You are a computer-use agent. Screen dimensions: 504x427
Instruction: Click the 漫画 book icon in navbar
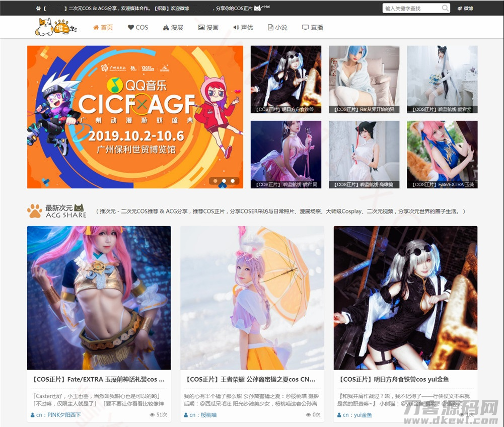pos(201,27)
